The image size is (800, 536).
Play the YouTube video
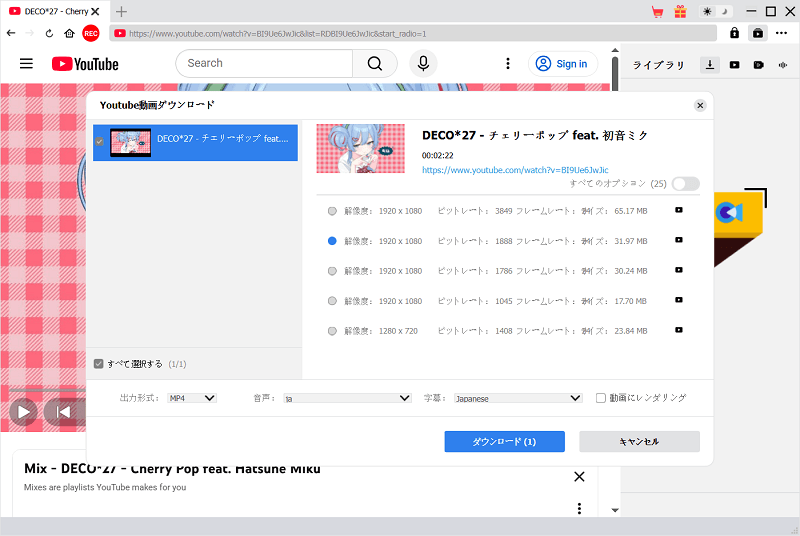(x=23, y=412)
